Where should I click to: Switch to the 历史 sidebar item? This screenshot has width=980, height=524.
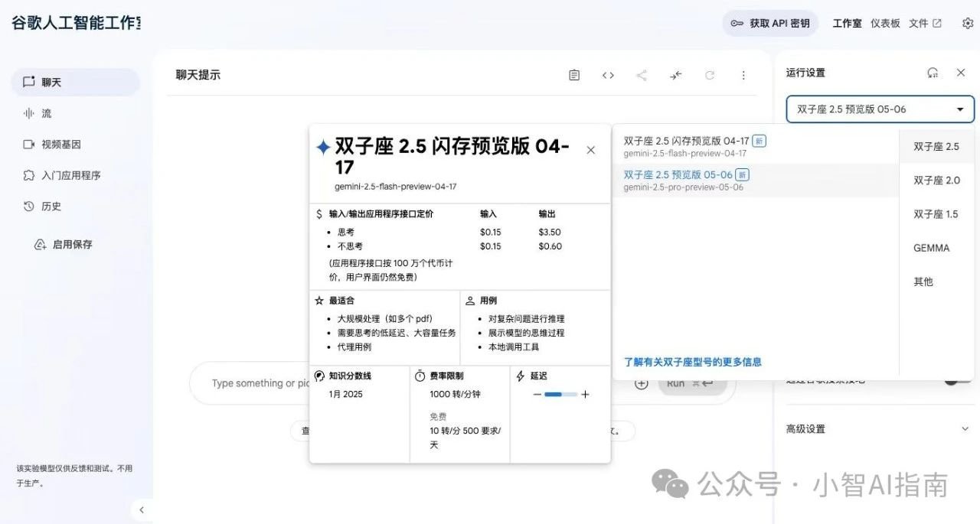click(28, 206)
